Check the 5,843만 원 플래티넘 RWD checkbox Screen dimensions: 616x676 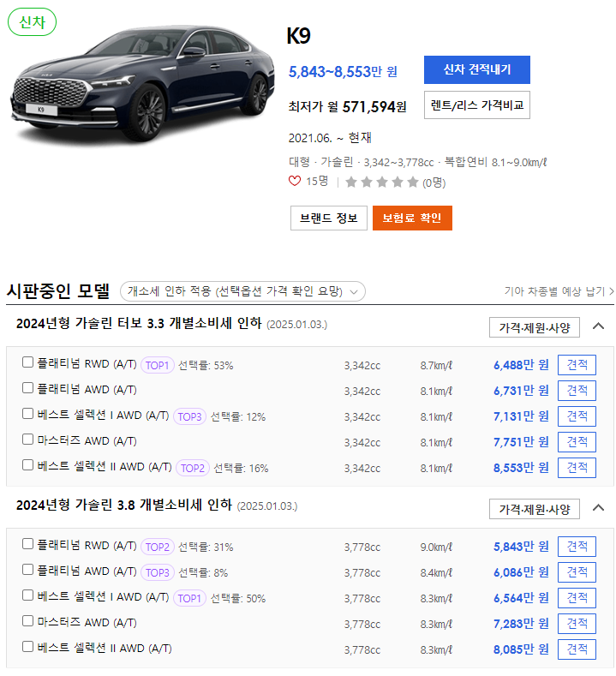27,544
